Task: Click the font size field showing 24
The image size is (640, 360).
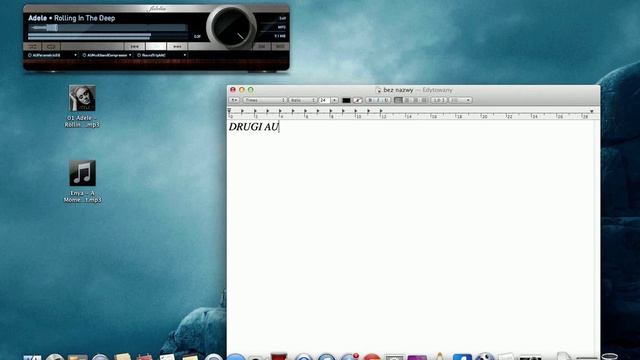Action: (x=324, y=100)
